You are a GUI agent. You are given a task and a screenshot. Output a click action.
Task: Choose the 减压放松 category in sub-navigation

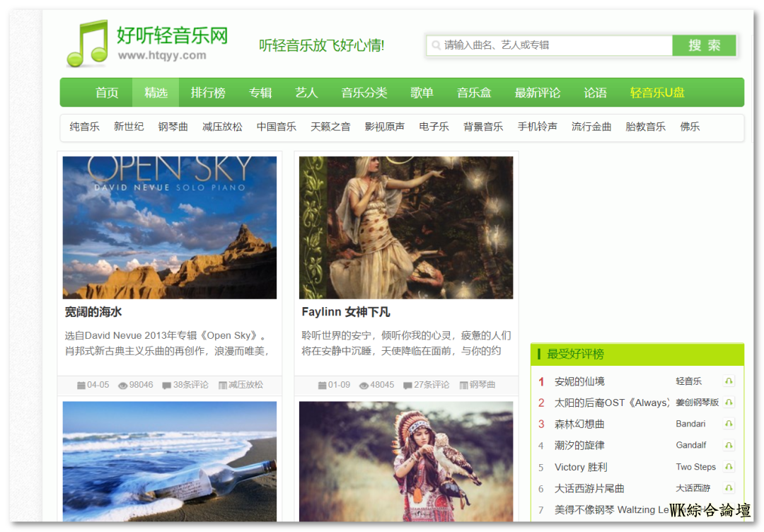[x=222, y=127]
